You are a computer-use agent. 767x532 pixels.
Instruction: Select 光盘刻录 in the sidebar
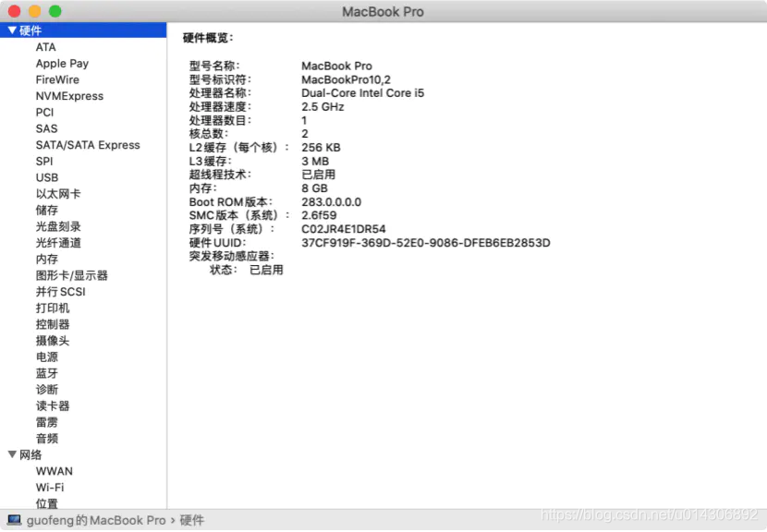[x=58, y=226]
